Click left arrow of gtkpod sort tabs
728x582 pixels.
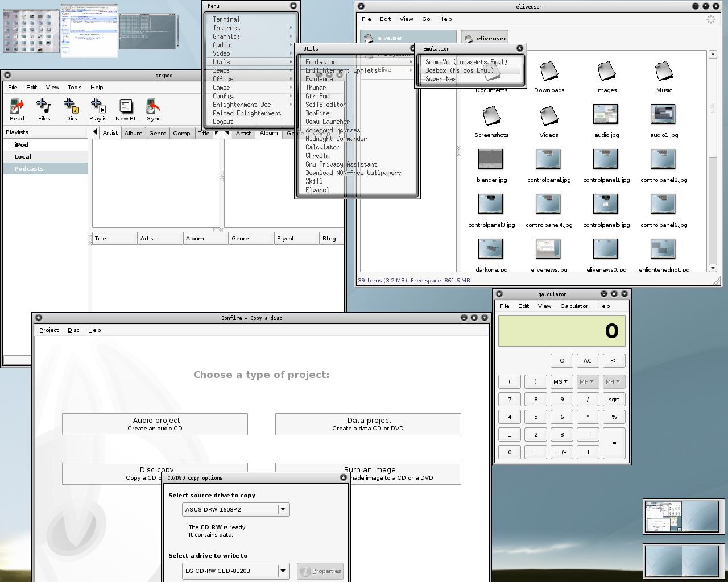pos(95,132)
